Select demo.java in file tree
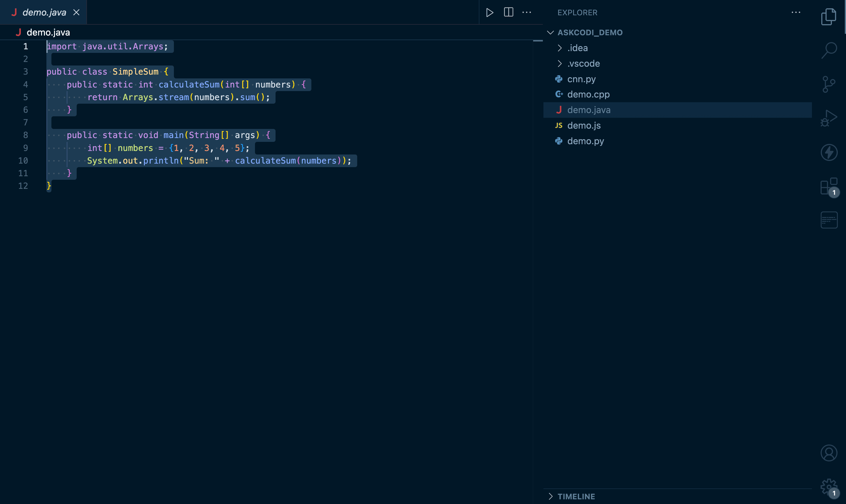This screenshot has height=504, width=846. (x=678, y=110)
